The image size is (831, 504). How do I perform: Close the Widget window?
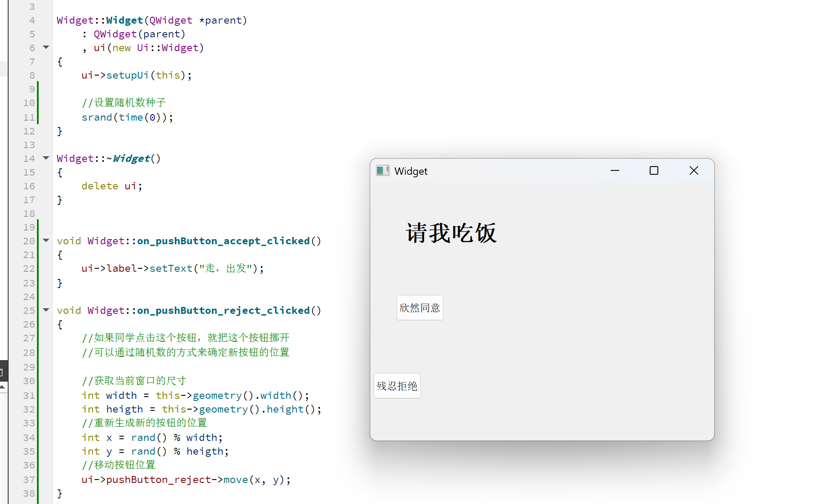(x=694, y=171)
